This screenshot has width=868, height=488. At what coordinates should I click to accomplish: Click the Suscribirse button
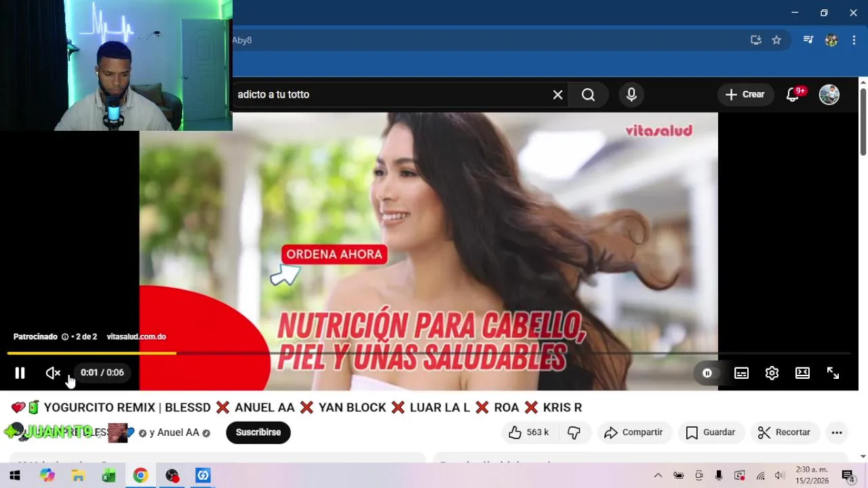click(x=258, y=432)
